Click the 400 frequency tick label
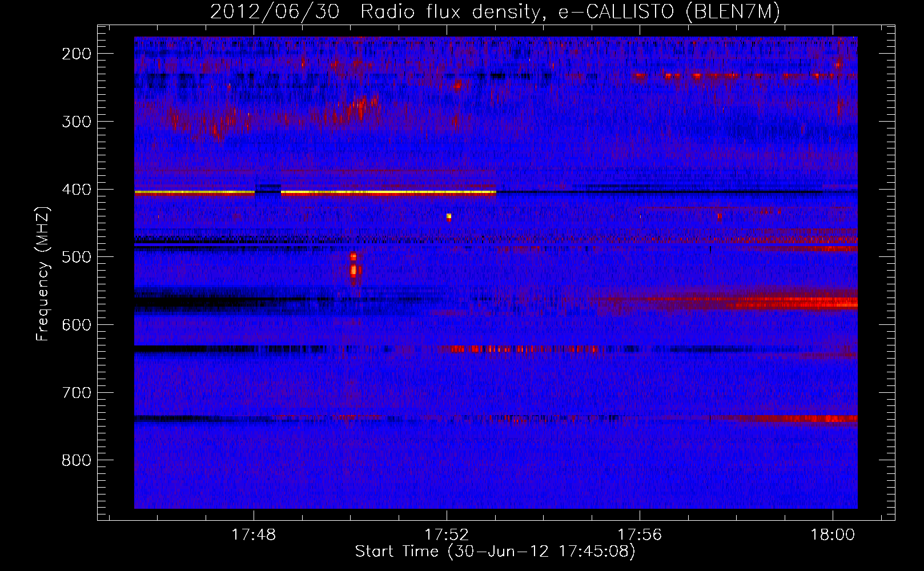Viewport: 924px width, 571px height. pyautogui.click(x=77, y=190)
